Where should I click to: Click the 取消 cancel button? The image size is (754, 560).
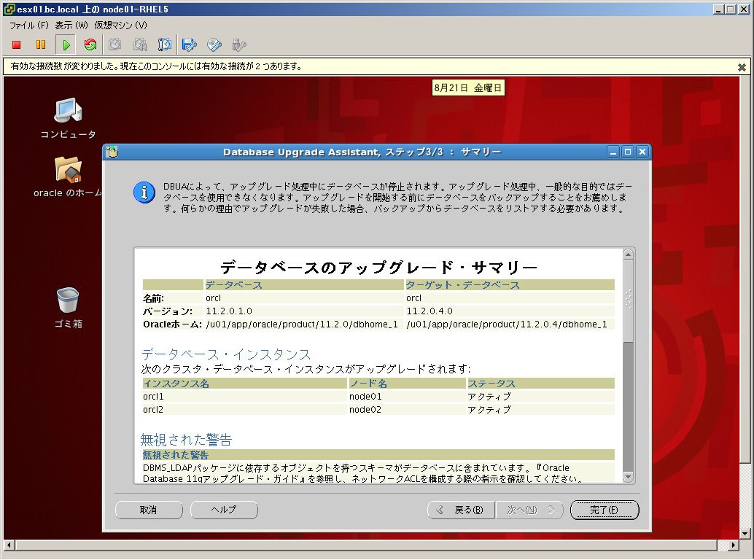tap(149, 510)
